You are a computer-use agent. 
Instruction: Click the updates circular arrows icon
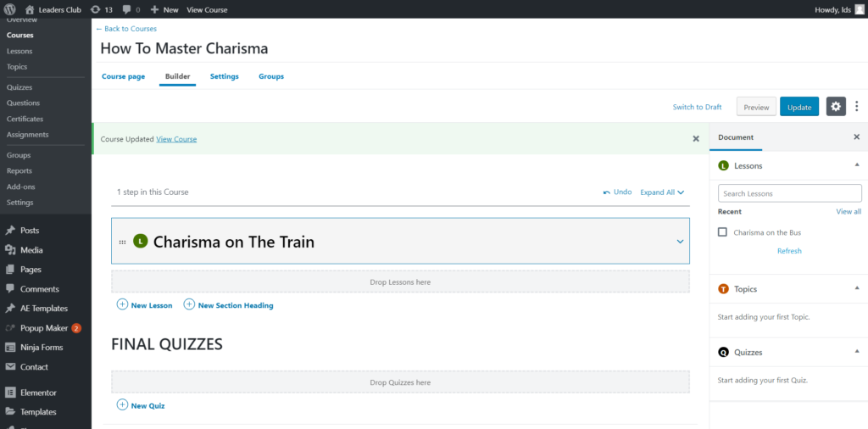pyautogui.click(x=96, y=9)
